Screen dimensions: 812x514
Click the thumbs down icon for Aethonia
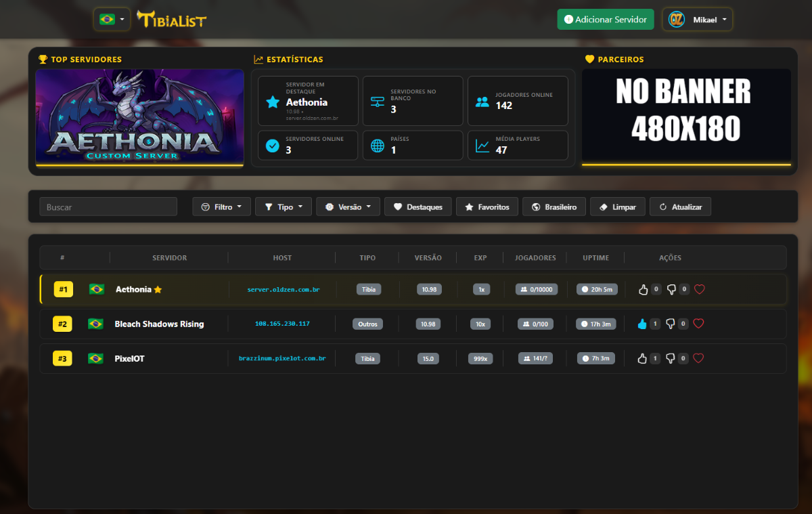(x=671, y=290)
